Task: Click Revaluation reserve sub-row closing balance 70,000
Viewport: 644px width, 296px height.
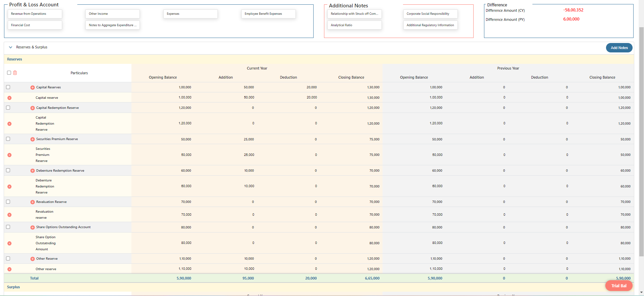Action: [374, 215]
